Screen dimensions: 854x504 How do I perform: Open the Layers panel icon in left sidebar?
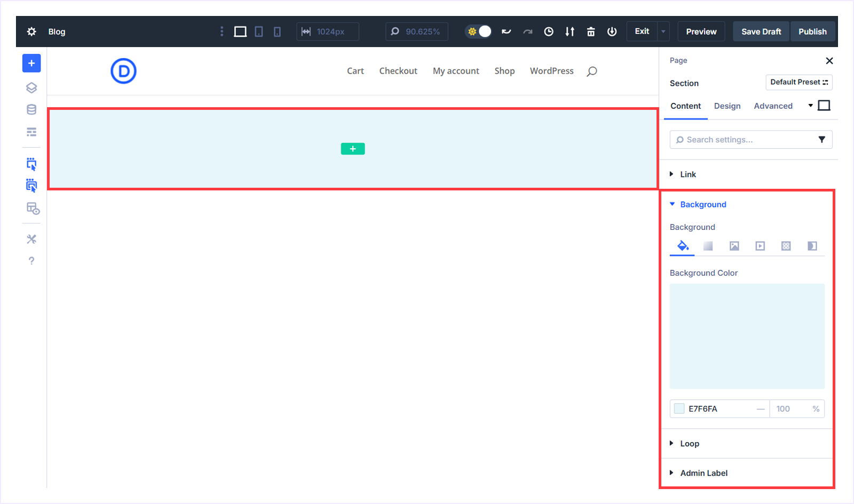pyautogui.click(x=31, y=87)
